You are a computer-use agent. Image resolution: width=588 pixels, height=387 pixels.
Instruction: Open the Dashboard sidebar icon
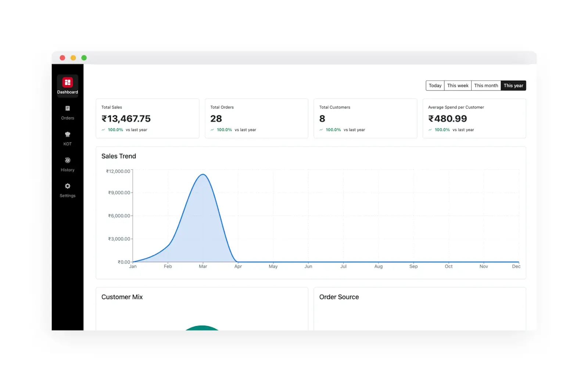click(68, 82)
